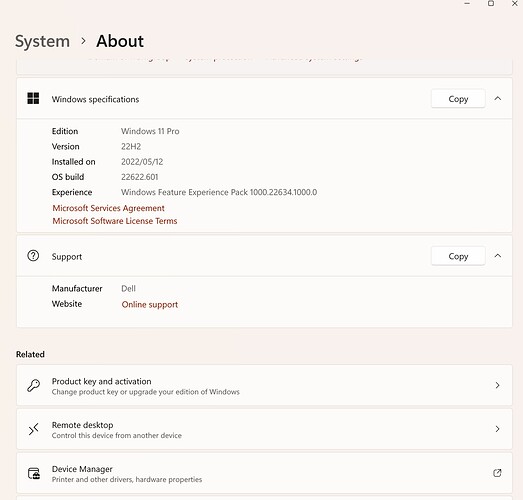Click the 'Manufacturer' label
Viewport: 523px width, 500px height.
(77, 289)
